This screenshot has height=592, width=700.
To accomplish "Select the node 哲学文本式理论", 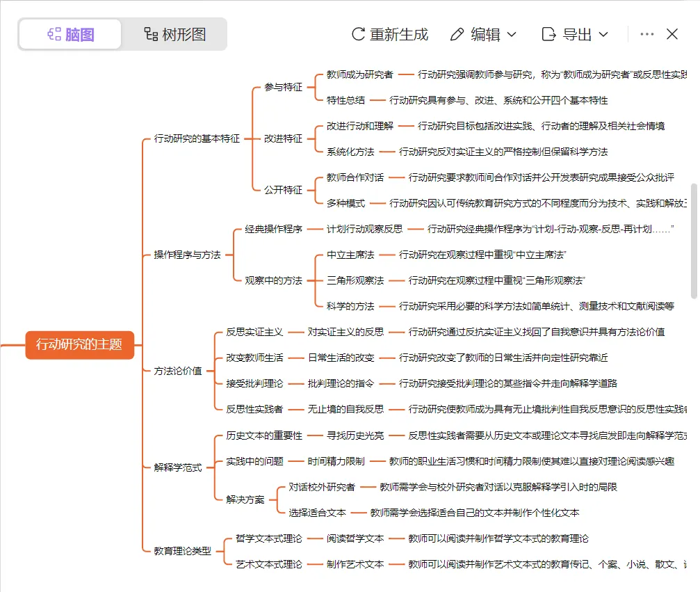I will coord(269,539).
